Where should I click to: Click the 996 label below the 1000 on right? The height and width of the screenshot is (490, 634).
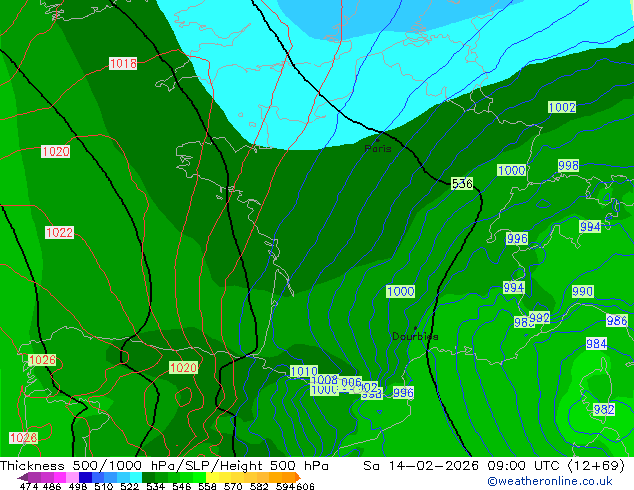(517, 239)
